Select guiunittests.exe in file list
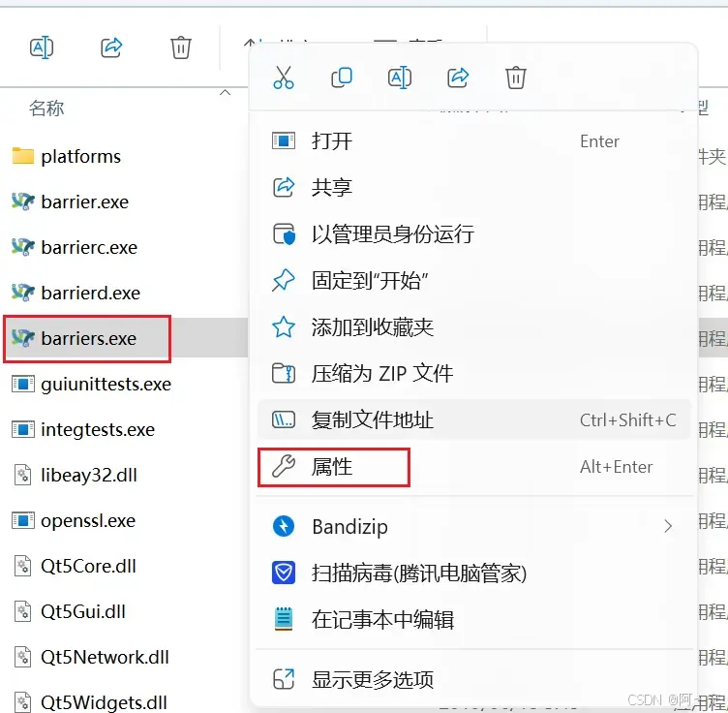The width and height of the screenshot is (728, 713). [106, 385]
